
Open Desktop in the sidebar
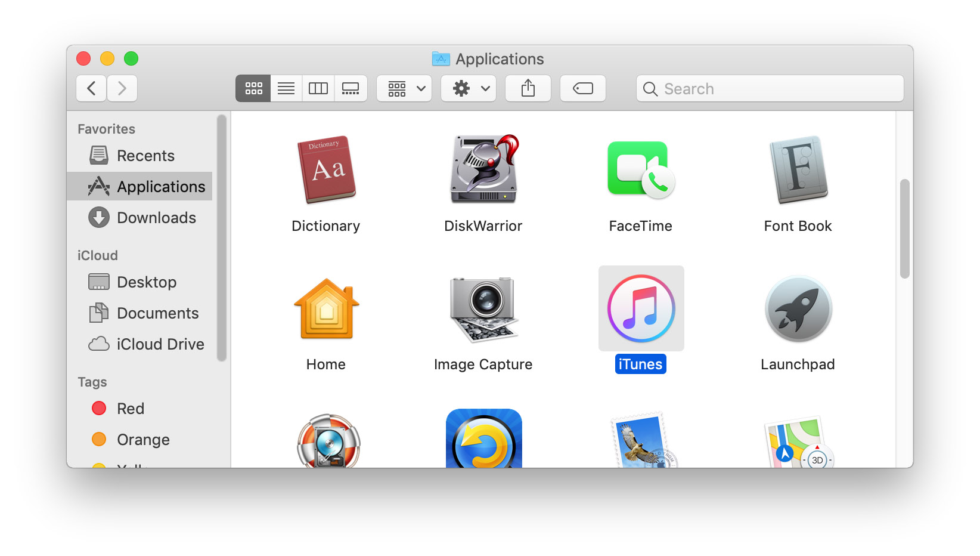coord(139,282)
